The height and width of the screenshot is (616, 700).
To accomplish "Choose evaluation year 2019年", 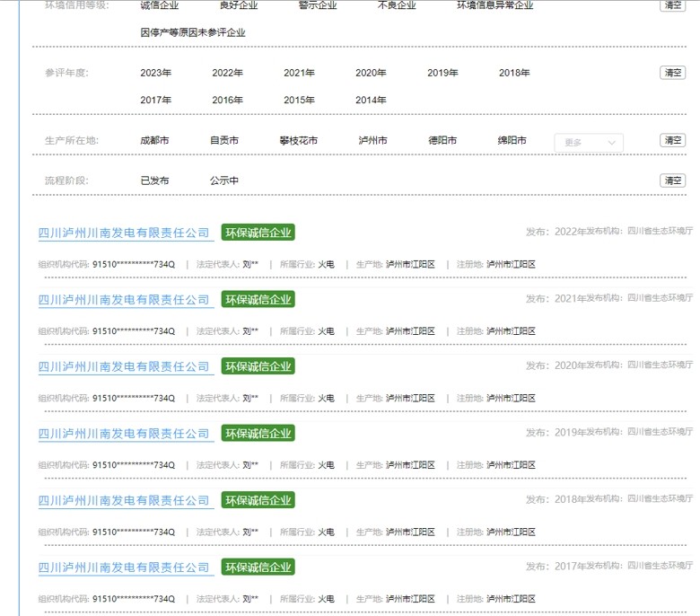I will 442,73.
